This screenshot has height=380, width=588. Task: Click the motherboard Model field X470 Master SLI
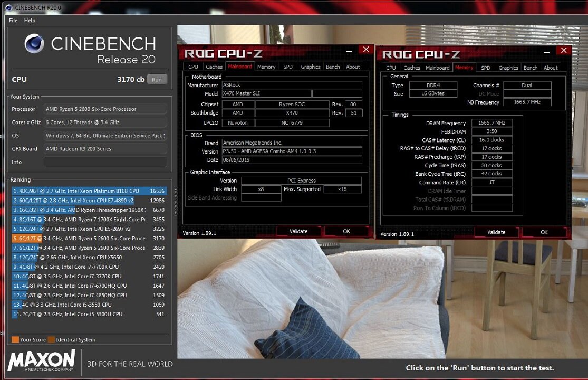[267, 93]
